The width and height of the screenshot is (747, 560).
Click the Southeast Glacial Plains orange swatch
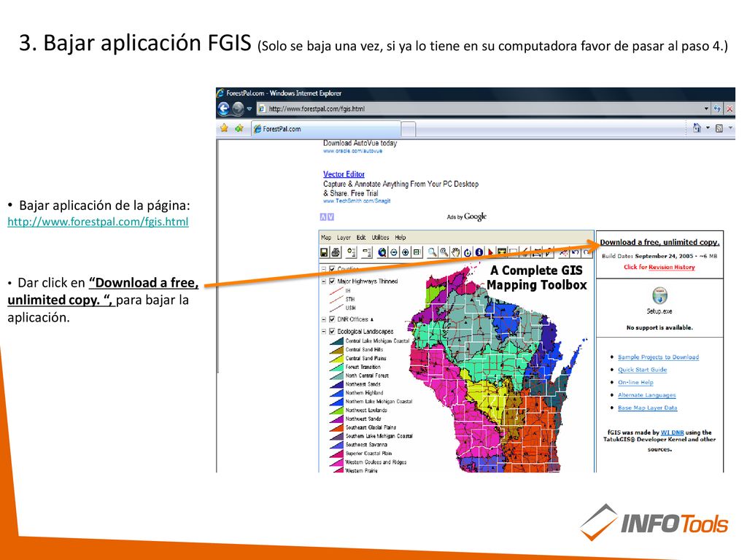coord(337,427)
